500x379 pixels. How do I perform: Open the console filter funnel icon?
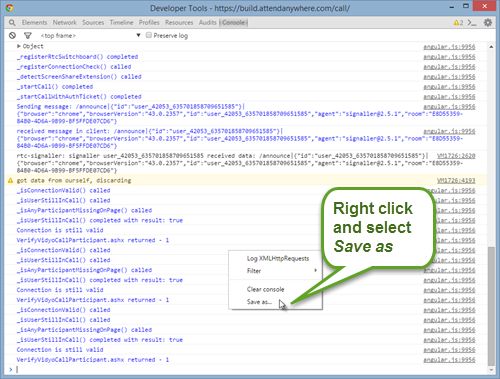(28, 35)
